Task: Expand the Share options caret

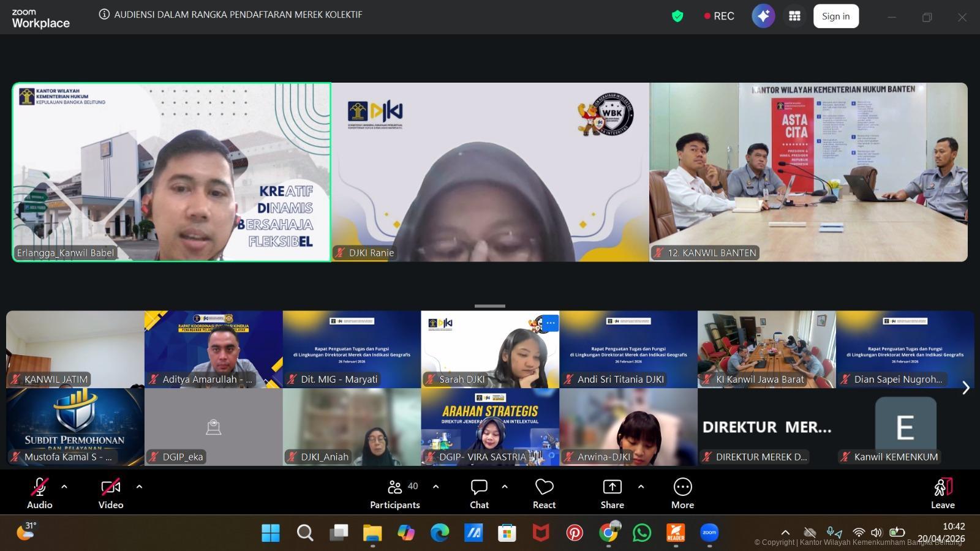Action: point(641,487)
